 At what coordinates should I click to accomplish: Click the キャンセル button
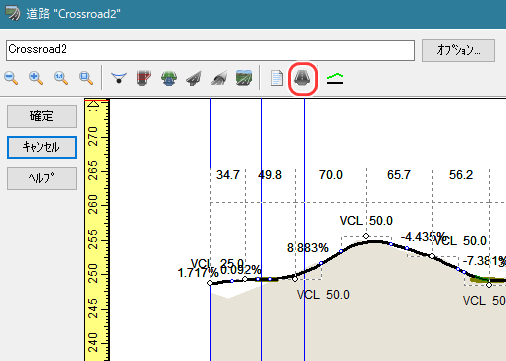[x=42, y=147]
